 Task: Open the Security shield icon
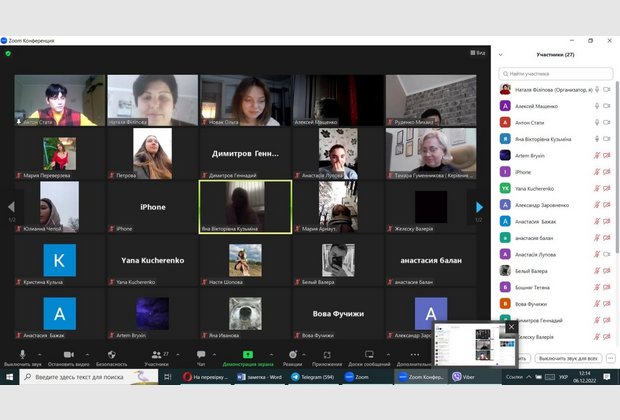(x=110, y=355)
